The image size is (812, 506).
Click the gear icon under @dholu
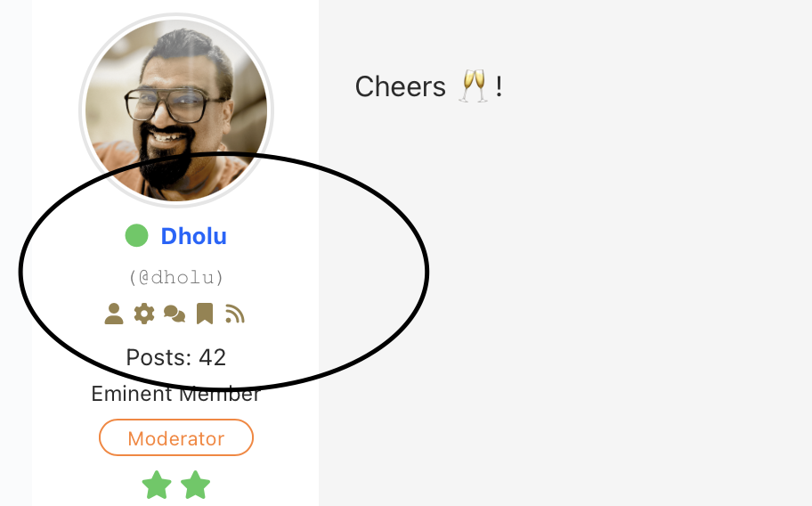144,314
